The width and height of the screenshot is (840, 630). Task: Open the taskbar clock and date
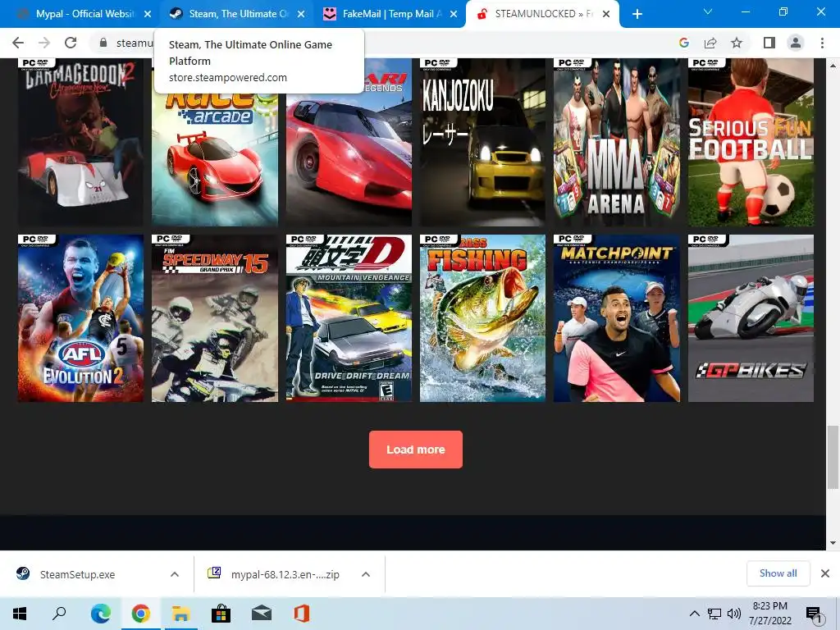(x=770, y=614)
